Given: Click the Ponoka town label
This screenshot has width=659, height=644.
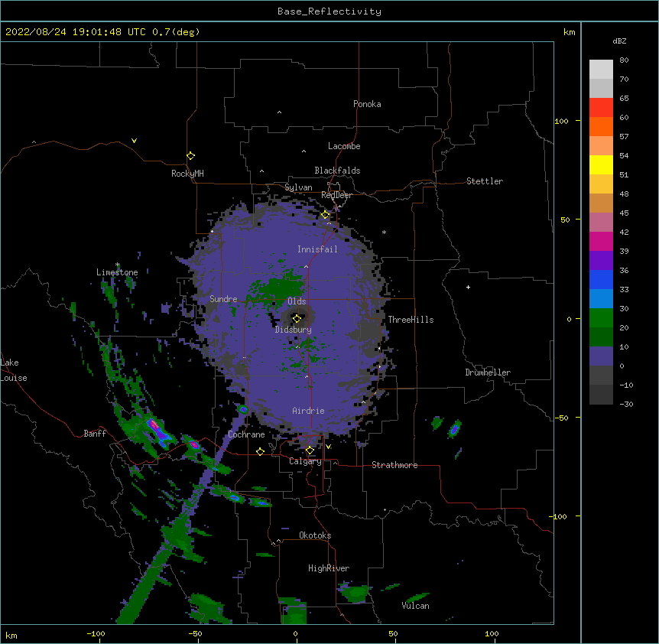Looking at the screenshot, I should pyautogui.click(x=367, y=104).
